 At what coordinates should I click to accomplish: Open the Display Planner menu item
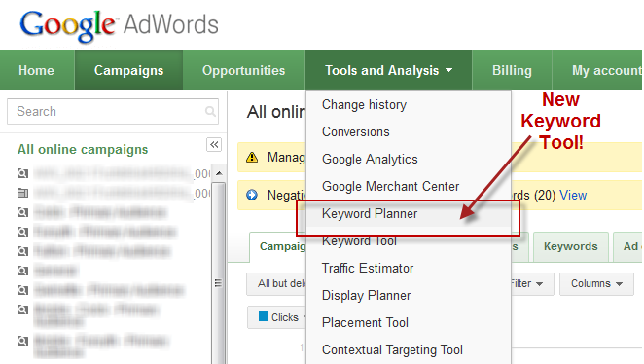[366, 295]
